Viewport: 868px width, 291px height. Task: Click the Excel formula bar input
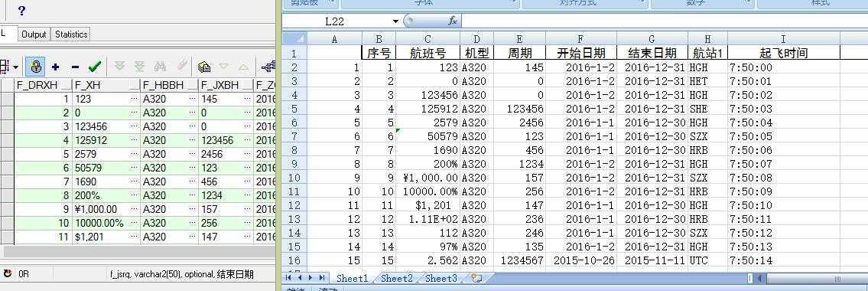click(x=665, y=21)
